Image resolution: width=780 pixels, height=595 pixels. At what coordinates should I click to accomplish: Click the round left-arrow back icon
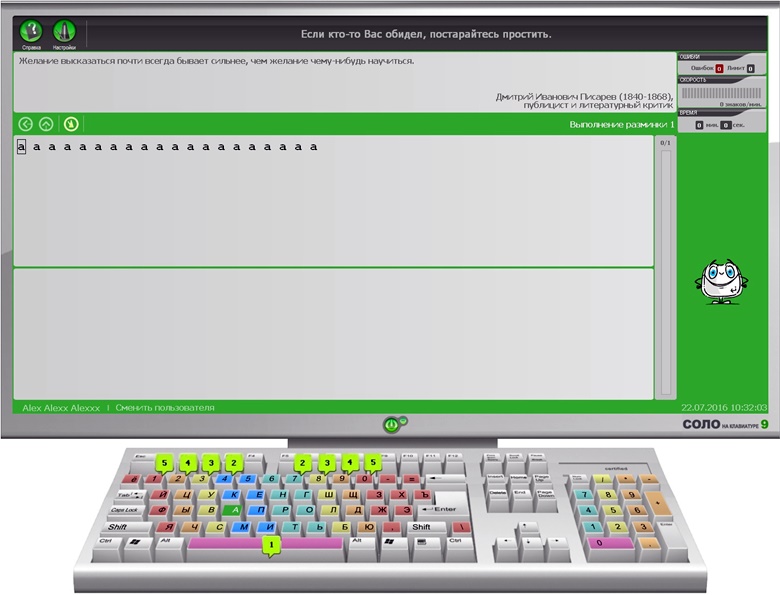pos(26,124)
